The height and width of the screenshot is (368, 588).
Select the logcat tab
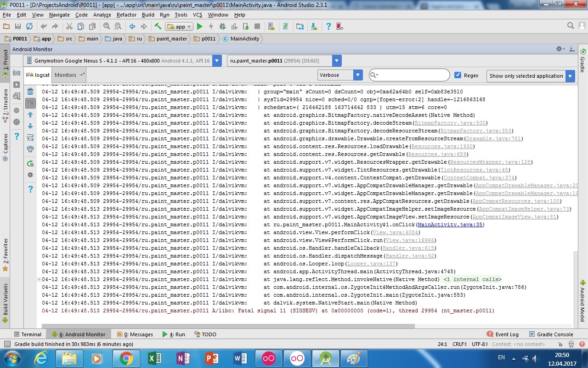point(38,75)
